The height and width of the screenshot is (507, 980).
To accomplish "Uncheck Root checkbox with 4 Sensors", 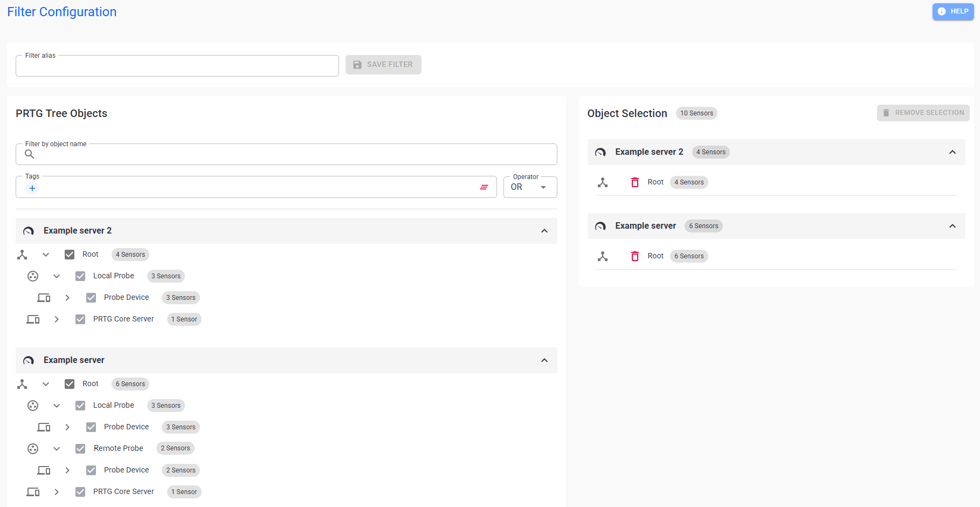I will [x=70, y=255].
